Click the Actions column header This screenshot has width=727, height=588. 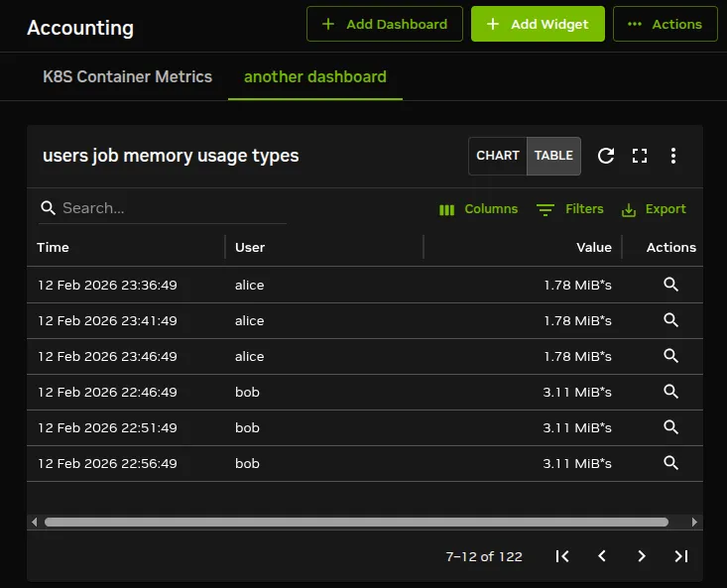pyautogui.click(x=670, y=248)
